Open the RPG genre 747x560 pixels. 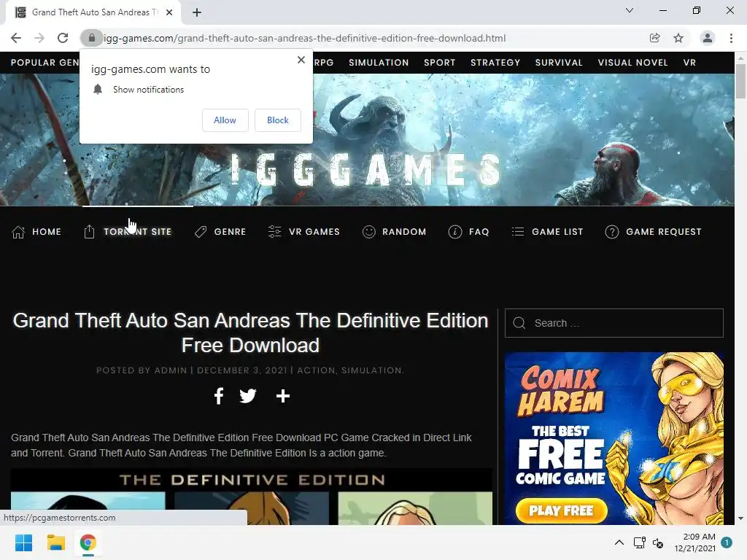pos(324,63)
